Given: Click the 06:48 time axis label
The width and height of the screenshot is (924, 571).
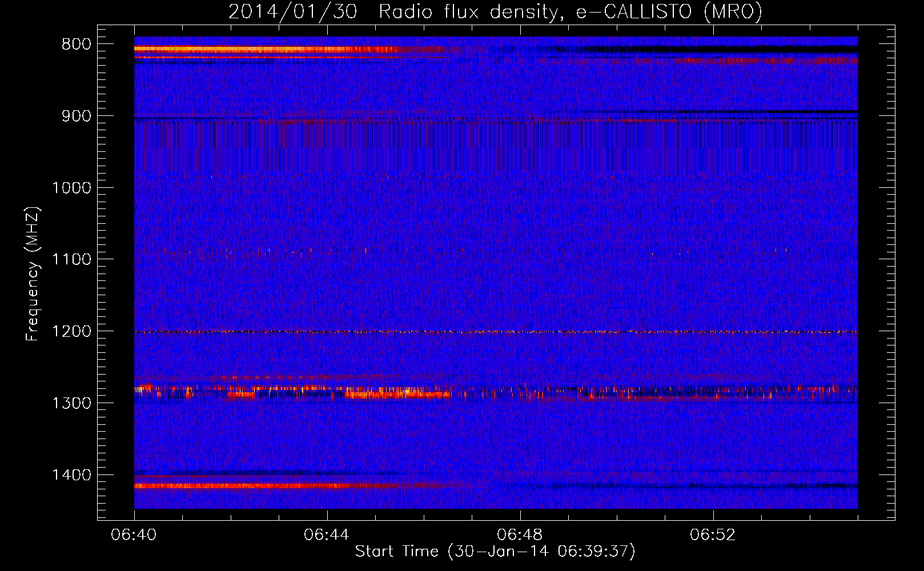Looking at the screenshot, I should tap(520, 535).
